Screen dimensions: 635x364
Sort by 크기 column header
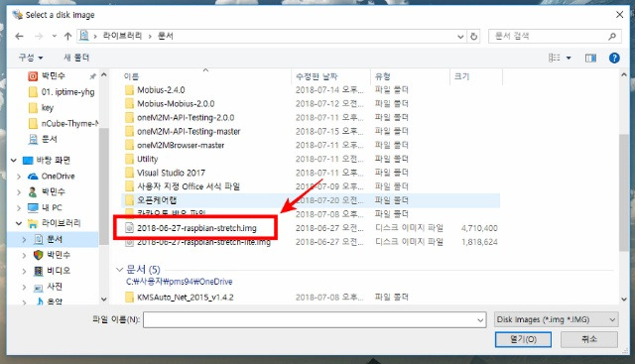tap(461, 76)
